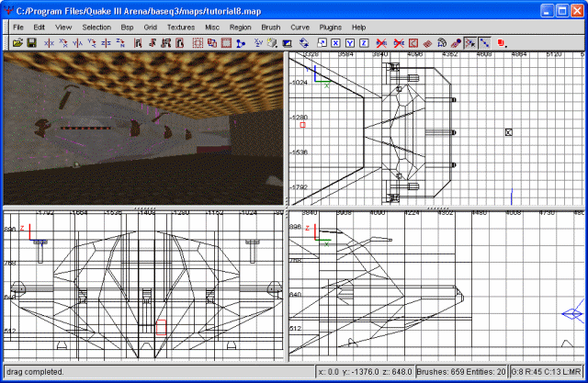This screenshot has width=588, height=383.
Task: Open the Bsp menu
Action: point(127,27)
